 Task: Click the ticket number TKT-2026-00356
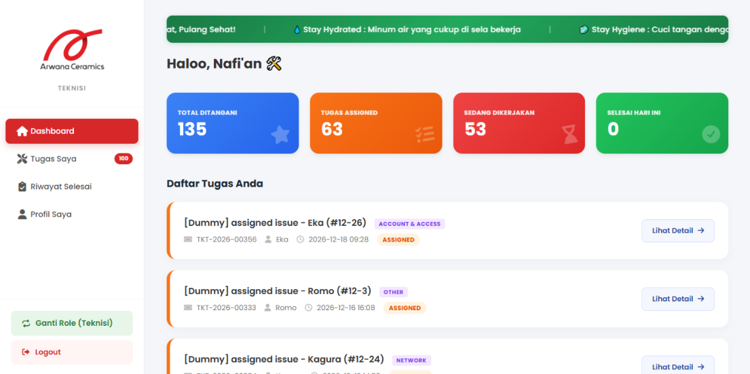coord(226,240)
